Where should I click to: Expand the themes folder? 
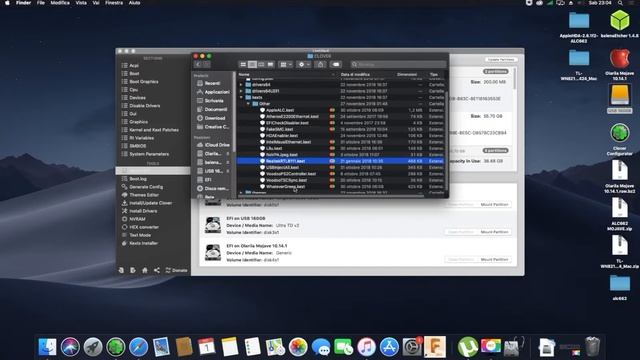241,193
